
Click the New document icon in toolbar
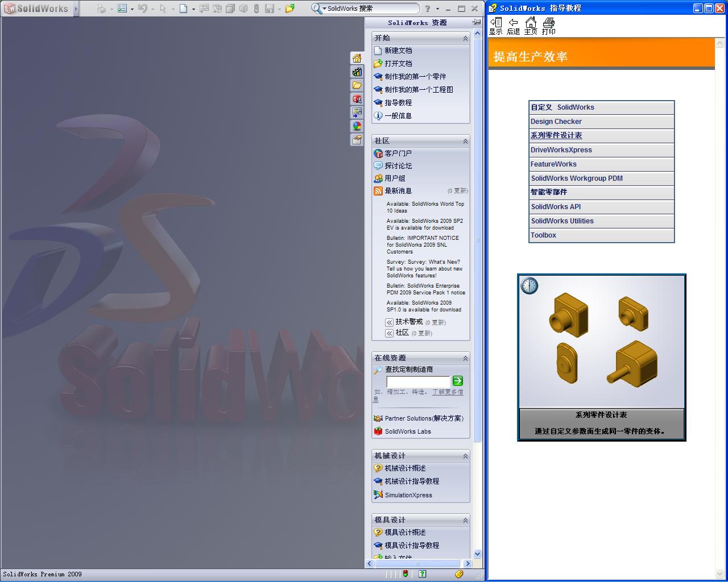click(x=183, y=9)
